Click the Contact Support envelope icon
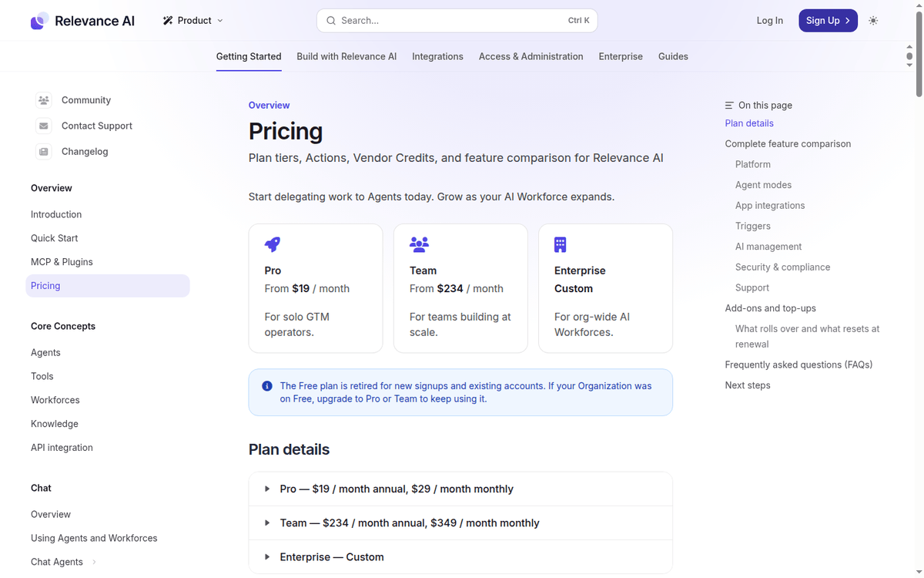 coord(44,126)
